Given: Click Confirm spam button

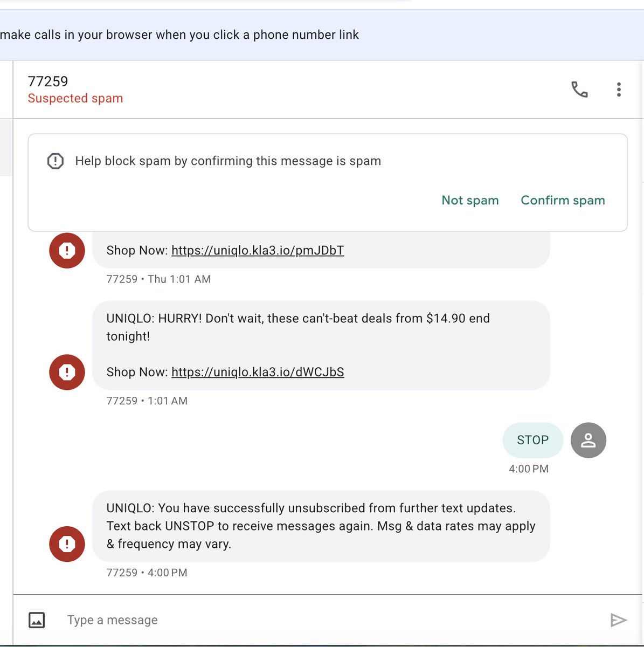Looking at the screenshot, I should tap(563, 201).
